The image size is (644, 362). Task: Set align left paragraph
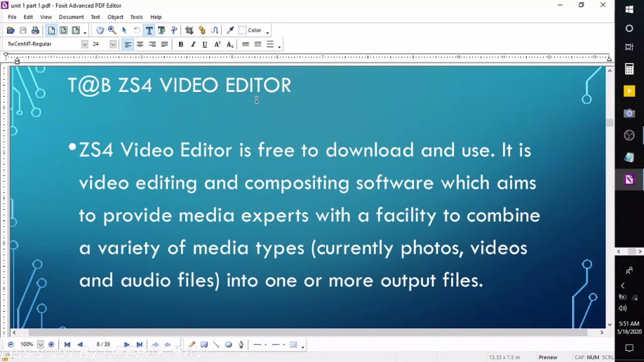[128, 44]
